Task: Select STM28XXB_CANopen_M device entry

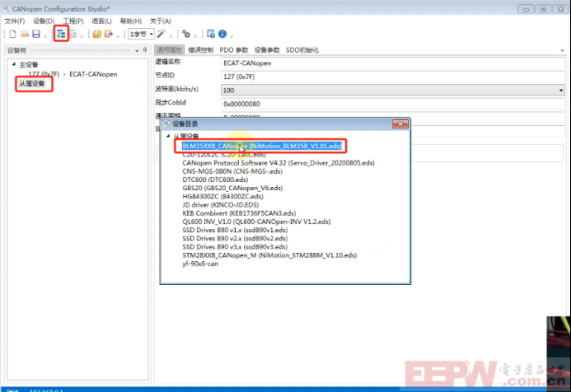Action: pyautogui.click(x=269, y=255)
